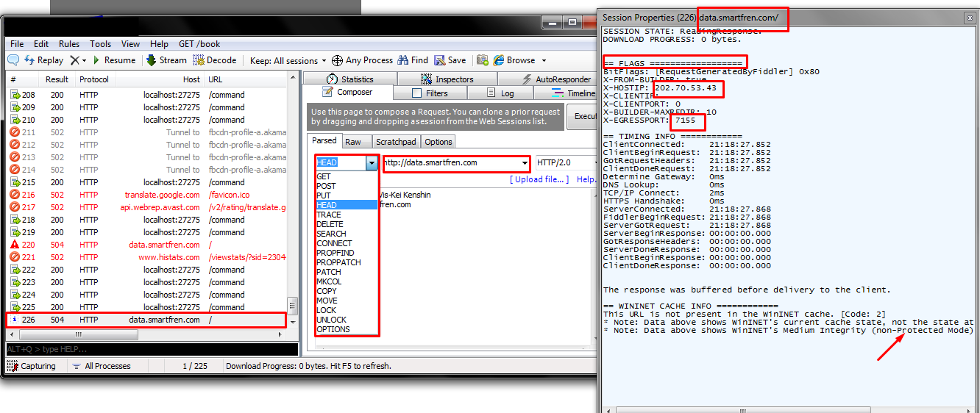Open the Scratchpad composer sub-tab
The width and height of the screenshot is (980, 413).
396,142
